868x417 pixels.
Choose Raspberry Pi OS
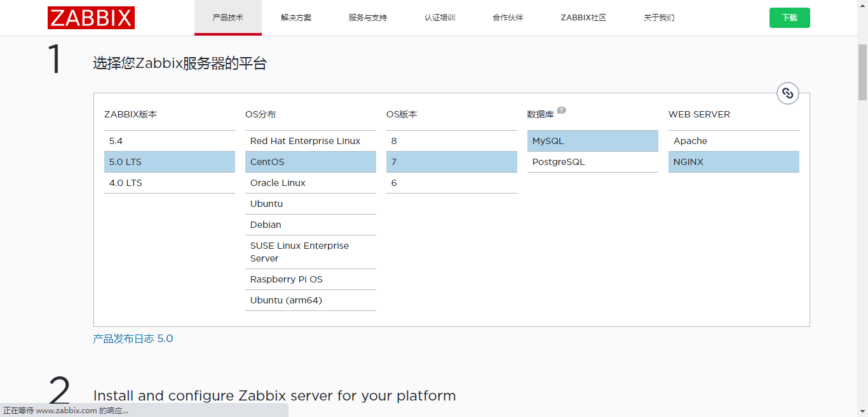point(310,279)
